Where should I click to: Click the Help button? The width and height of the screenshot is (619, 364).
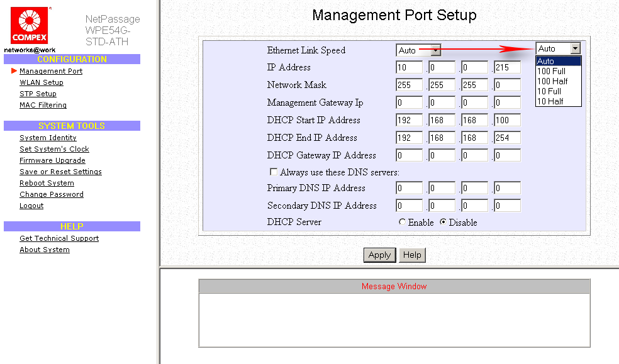click(412, 255)
